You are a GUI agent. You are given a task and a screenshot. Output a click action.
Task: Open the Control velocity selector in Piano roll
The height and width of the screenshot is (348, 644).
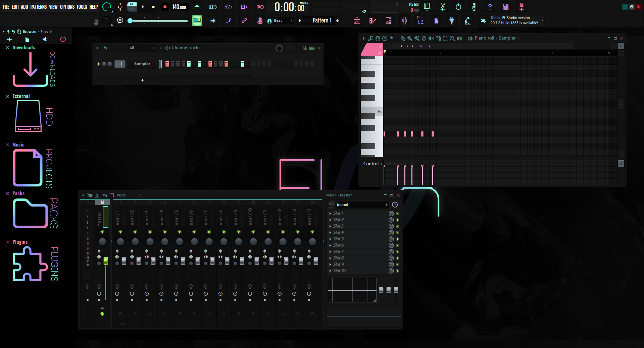tap(373, 164)
